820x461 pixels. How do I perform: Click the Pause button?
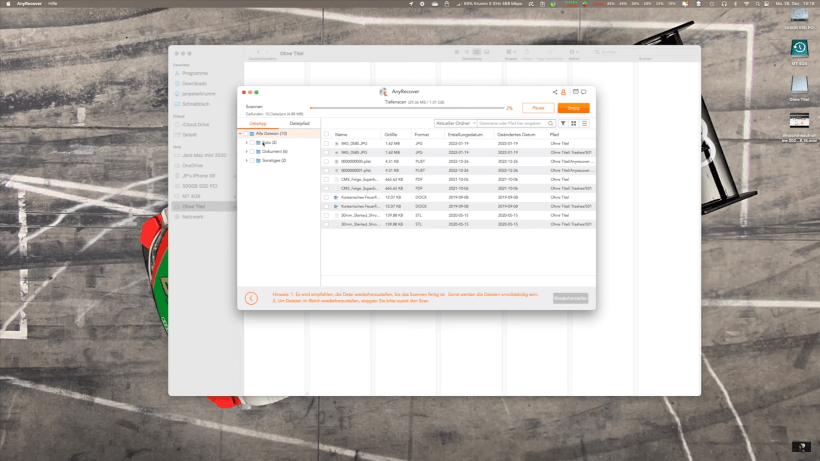(538, 108)
